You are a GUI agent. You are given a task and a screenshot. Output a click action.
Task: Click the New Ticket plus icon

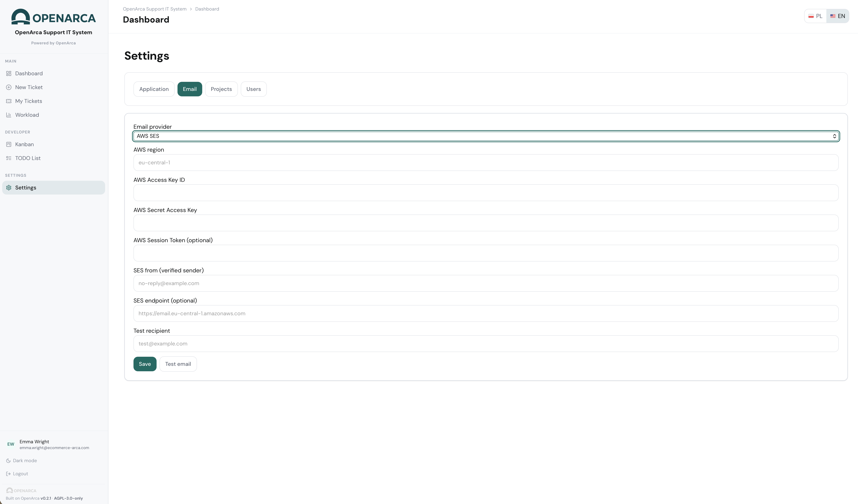[x=9, y=87]
